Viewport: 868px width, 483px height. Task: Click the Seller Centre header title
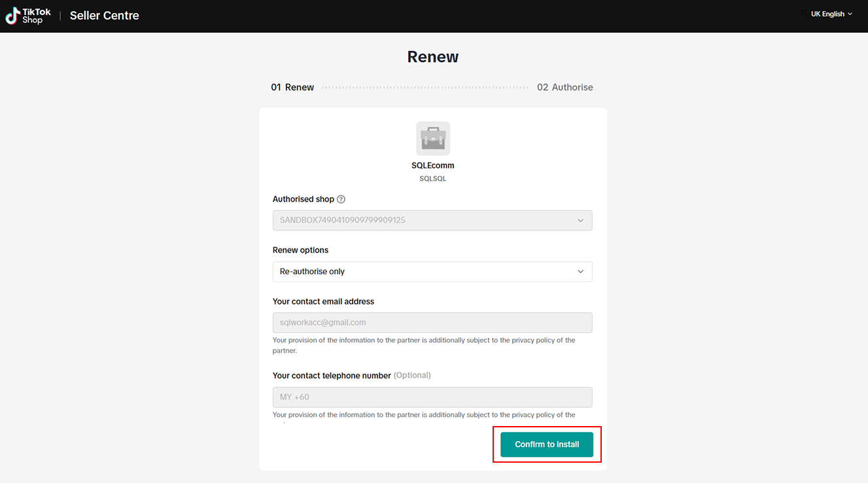pos(105,16)
